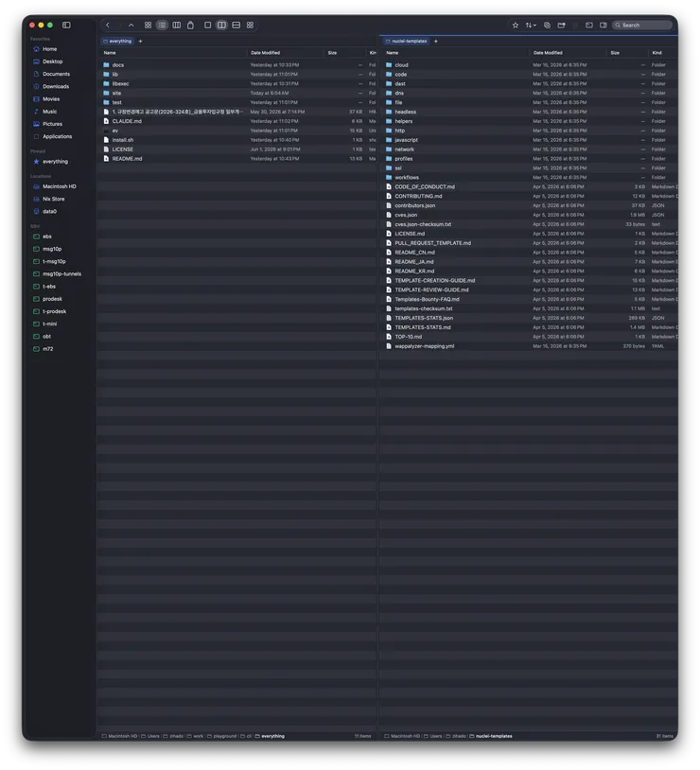Click playground in left path bar
The image size is (700, 770).
point(222,736)
